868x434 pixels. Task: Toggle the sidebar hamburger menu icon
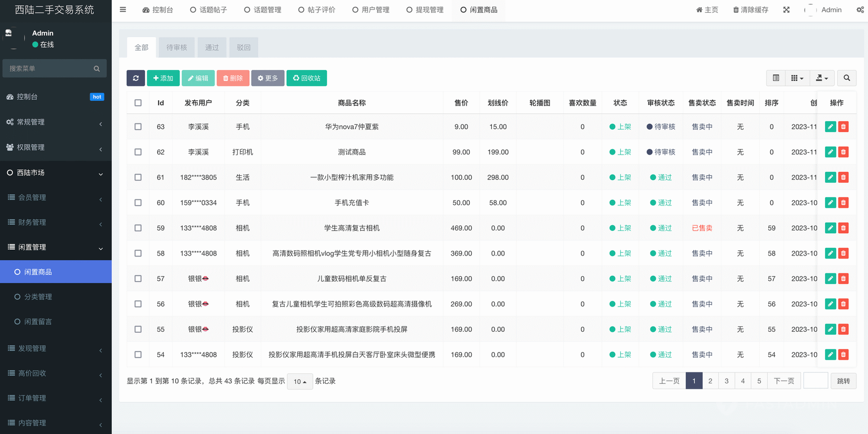(123, 10)
